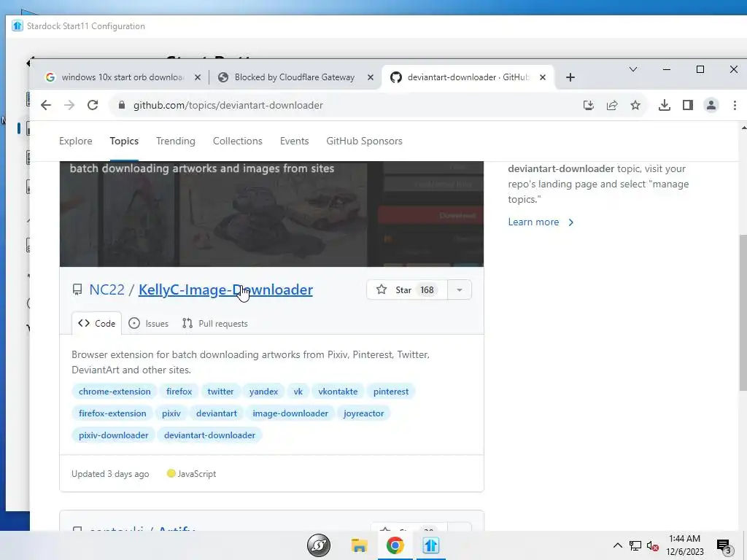
Task: Click the browser forward arrow
Action: [69, 105]
